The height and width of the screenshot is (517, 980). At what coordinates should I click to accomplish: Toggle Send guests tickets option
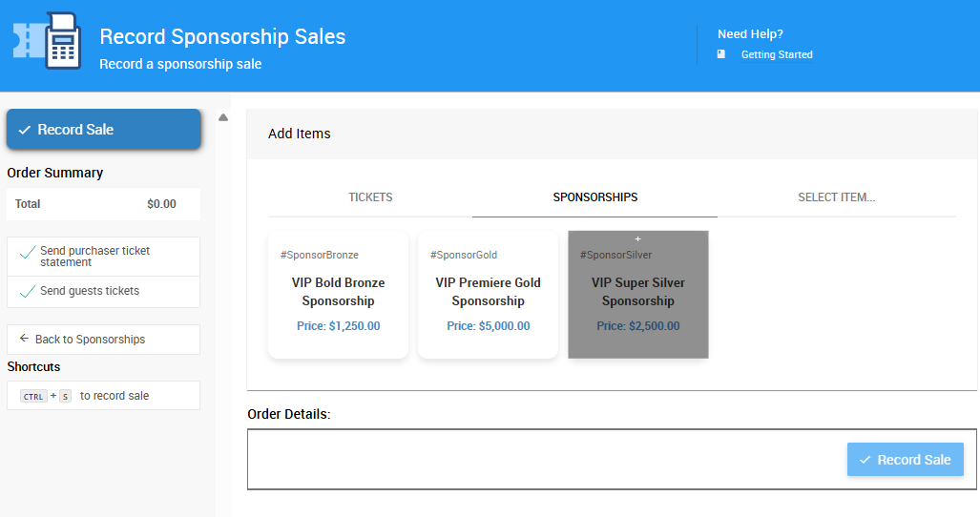coord(104,292)
